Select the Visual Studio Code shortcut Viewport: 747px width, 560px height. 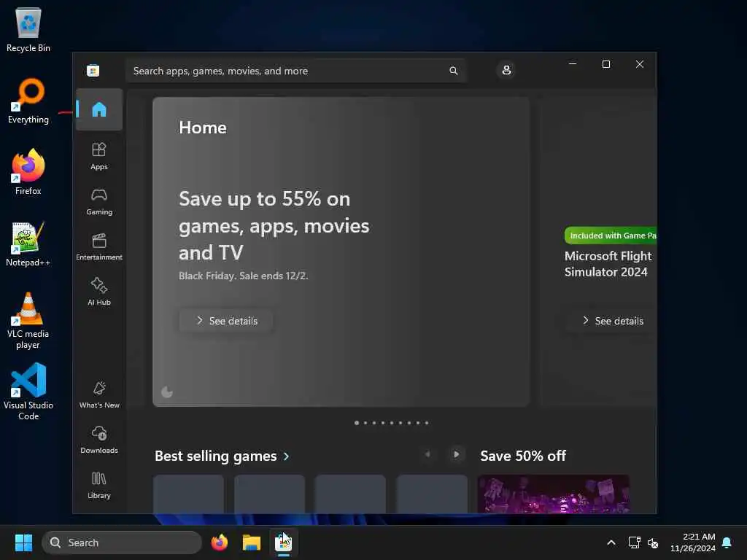point(28,392)
